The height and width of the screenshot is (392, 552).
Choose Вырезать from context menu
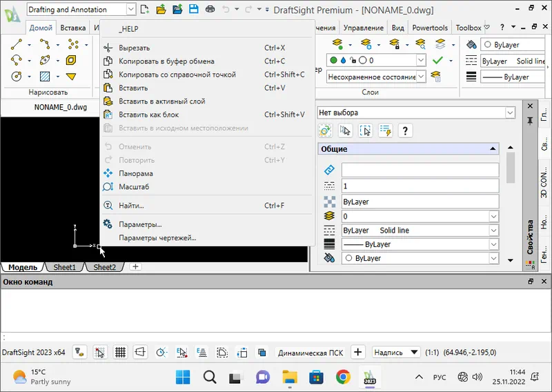(207, 48)
